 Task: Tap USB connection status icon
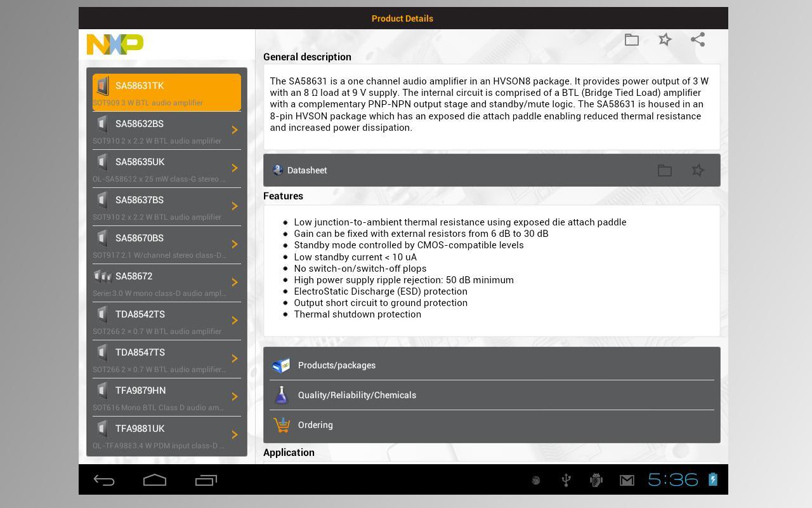[566, 480]
